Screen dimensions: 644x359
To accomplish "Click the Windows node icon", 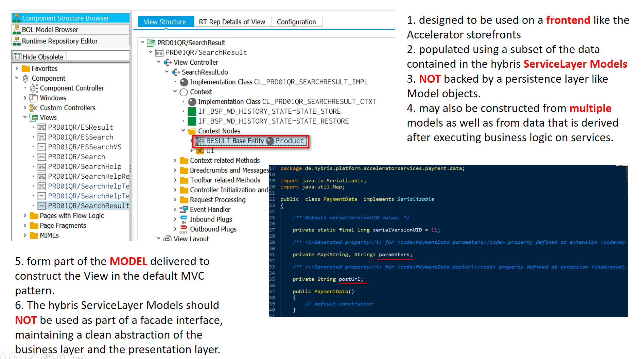I will coord(34,98).
